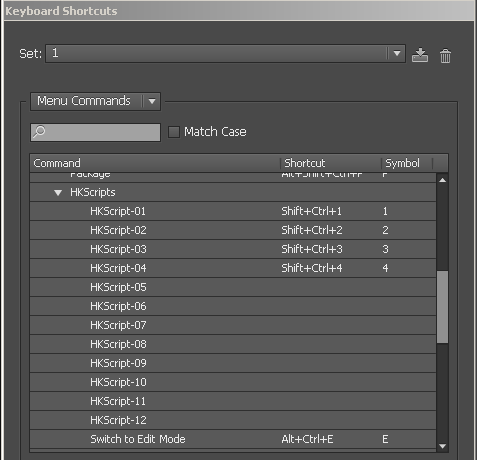Click the search magnifier icon
This screenshot has height=460, width=477.
[39, 131]
